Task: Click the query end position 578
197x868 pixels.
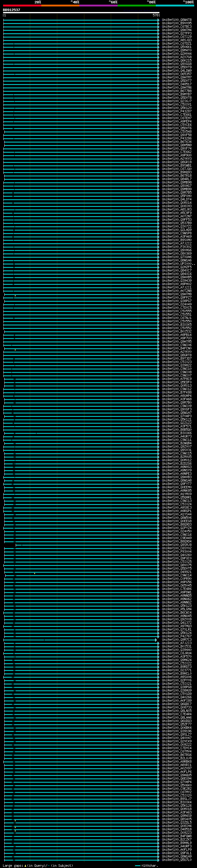Action: pyautogui.click(x=155, y=15)
